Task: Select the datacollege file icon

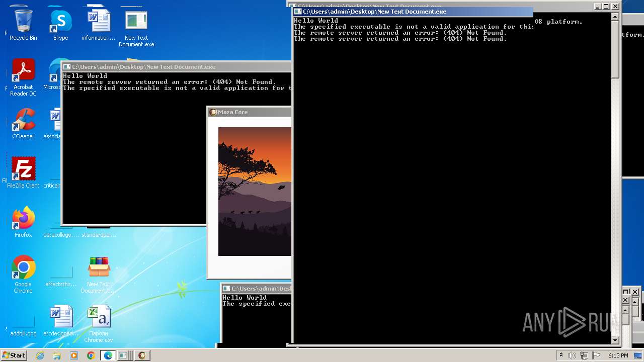Action: (x=61, y=229)
